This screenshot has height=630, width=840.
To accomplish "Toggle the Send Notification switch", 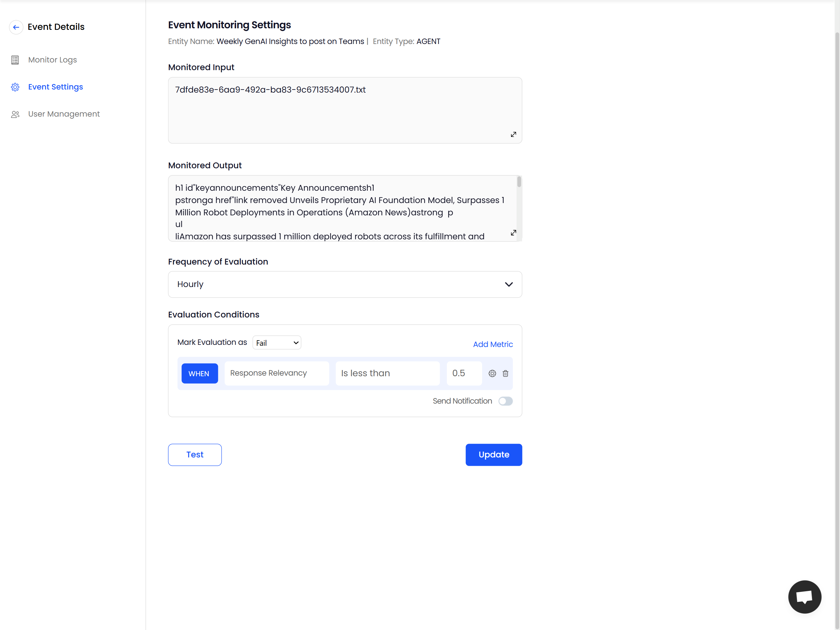I will point(505,401).
